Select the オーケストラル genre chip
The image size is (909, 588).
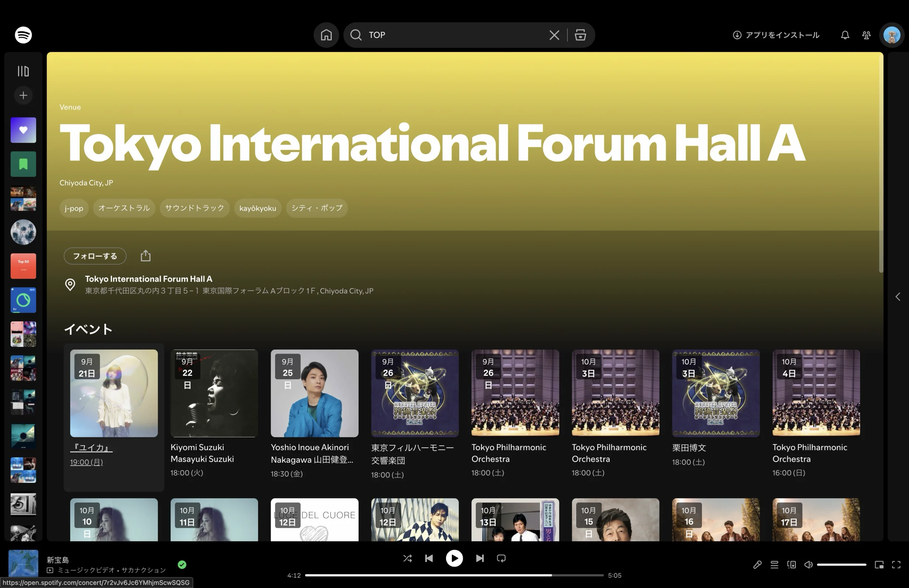click(124, 208)
